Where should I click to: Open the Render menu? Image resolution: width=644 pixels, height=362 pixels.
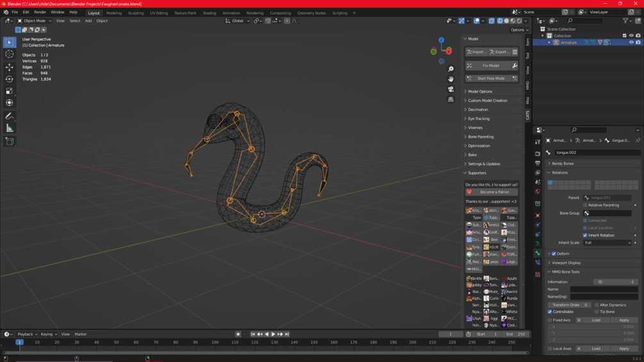(x=40, y=12)
